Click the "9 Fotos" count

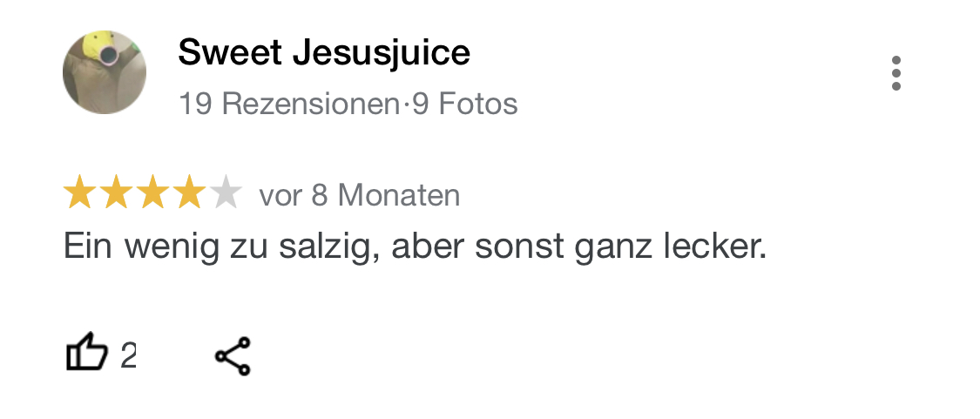pos(465,105)
